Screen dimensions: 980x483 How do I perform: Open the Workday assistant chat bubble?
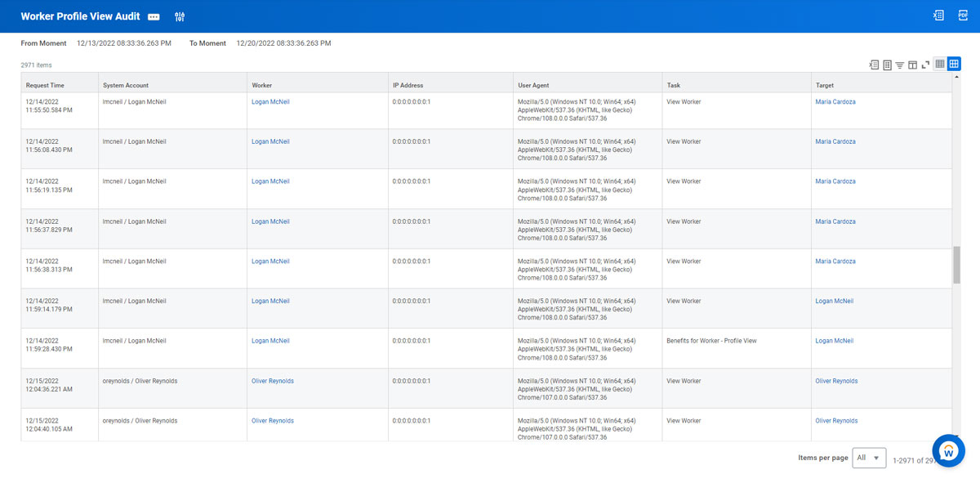click(x=949, y=450)
